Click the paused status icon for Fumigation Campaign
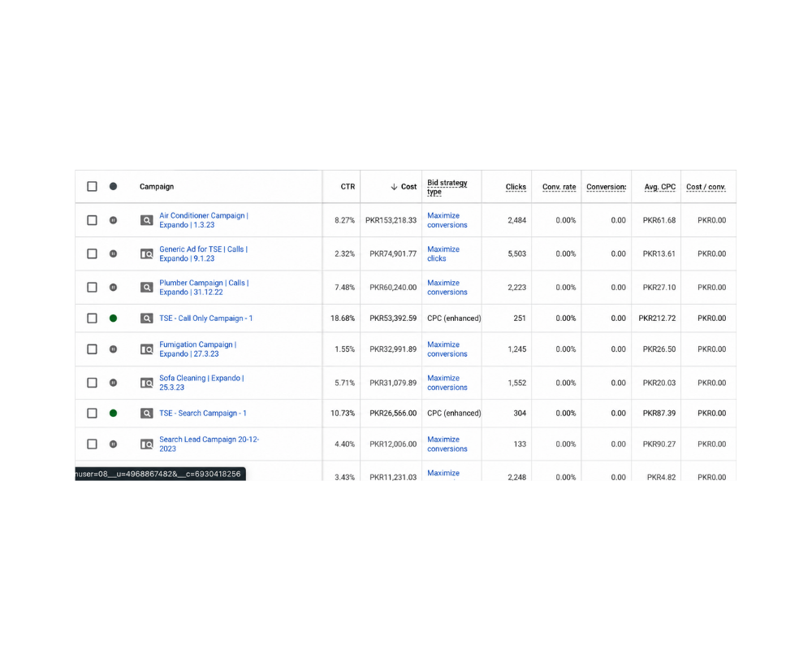The width and height of the screenshot is (812, 650). tap(113, 349)
